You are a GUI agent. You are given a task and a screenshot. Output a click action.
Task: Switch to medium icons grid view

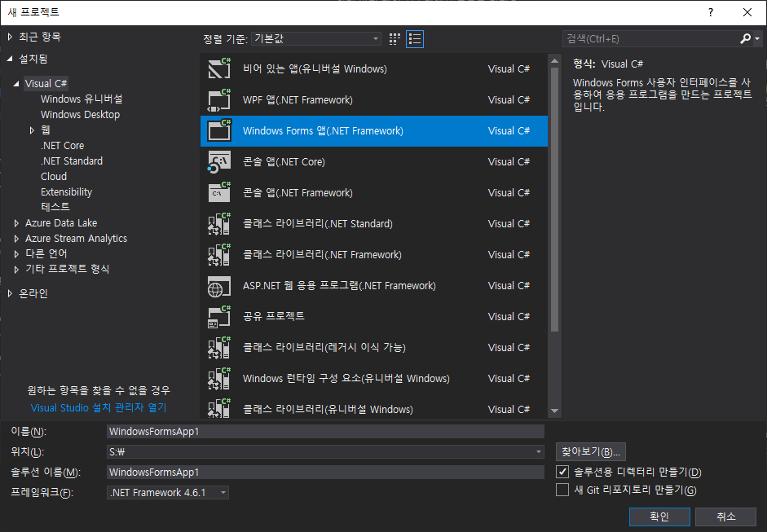395,39
